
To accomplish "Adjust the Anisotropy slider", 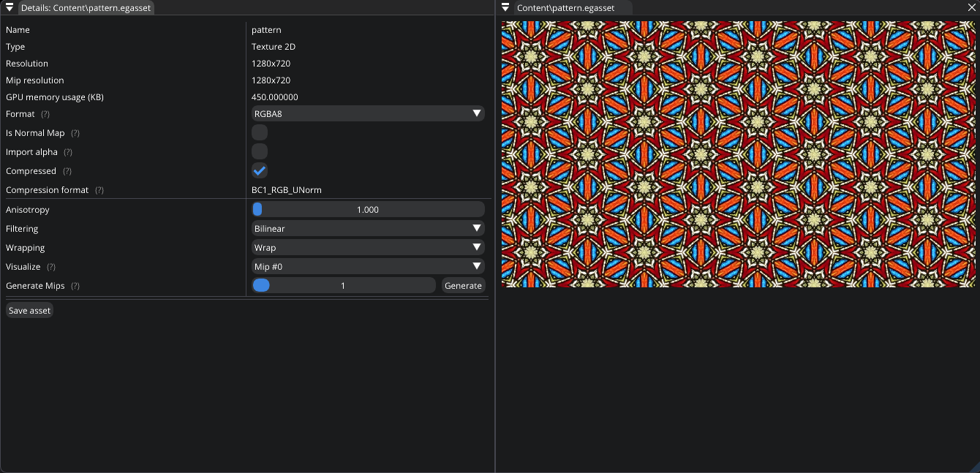I will point(368,209).
